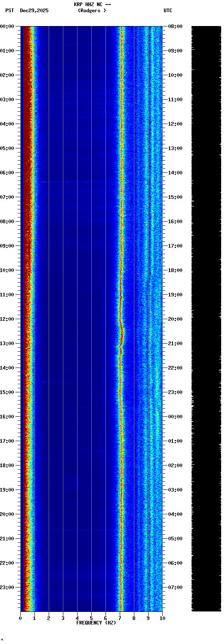This screenshot has height=644, width=224.
Task: Click the 'UTC' timezone label
Action: [x=168, y=11]
